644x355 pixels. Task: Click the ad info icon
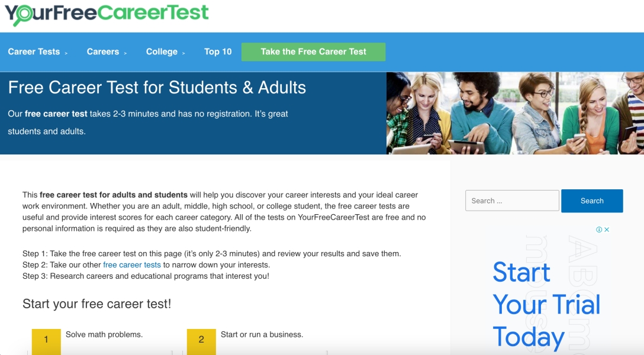point(599,230)
